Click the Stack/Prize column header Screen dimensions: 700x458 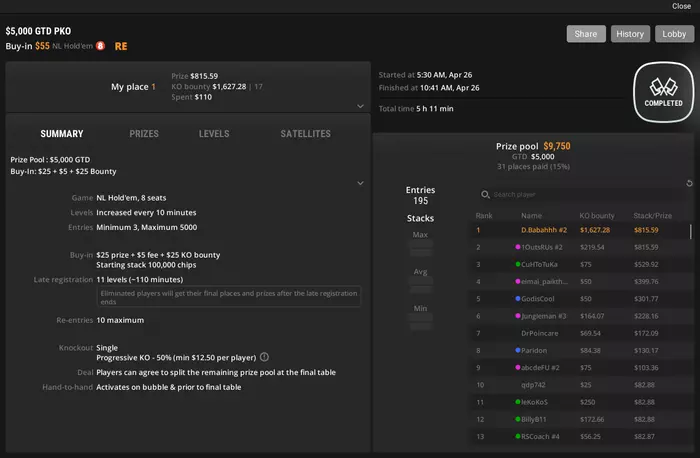(652, 216)
